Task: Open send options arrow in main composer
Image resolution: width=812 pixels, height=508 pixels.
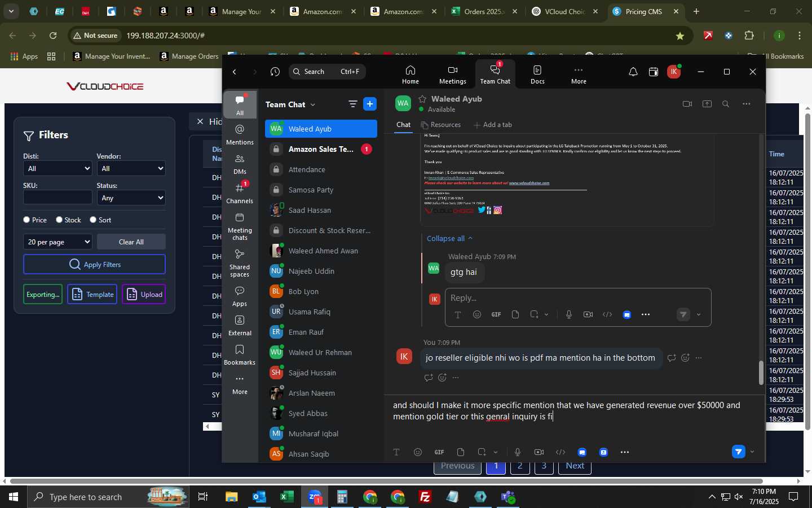Action: 752,452
